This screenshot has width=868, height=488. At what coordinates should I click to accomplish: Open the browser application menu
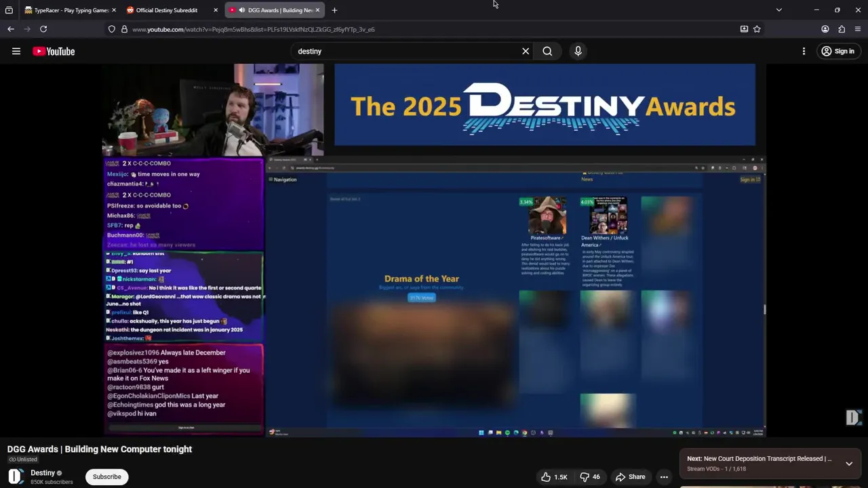[x=858, y=29]
